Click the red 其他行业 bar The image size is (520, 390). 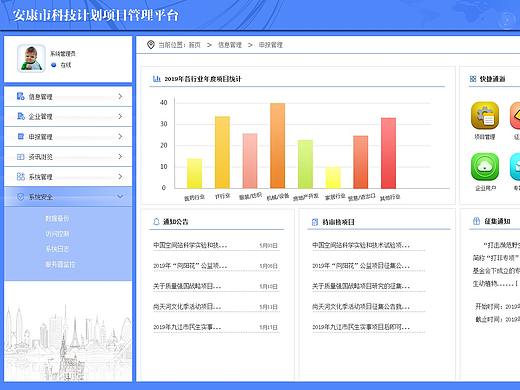click(388, 153)
